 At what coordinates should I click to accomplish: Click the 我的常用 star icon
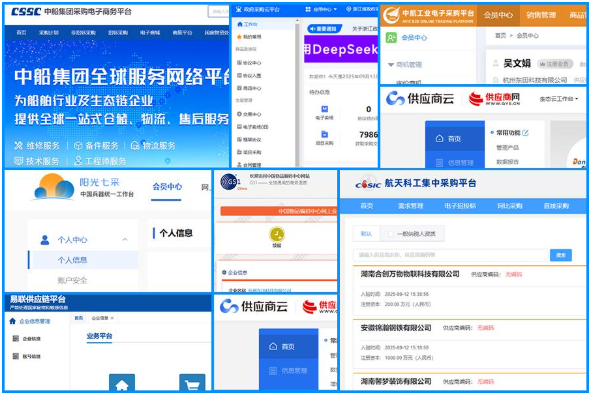pyautogui.click(x=239, y=37)
